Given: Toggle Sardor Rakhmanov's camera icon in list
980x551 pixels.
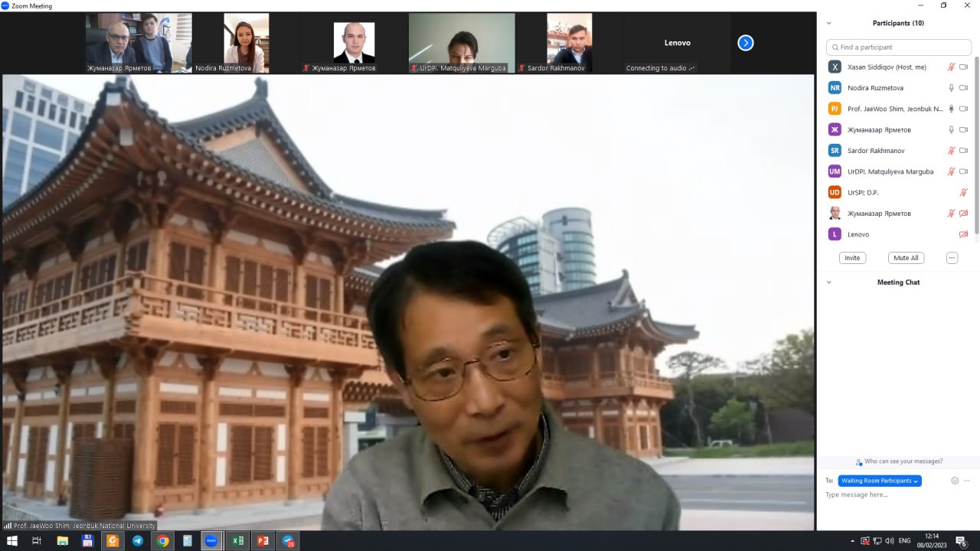Looking at the screenshot, I should pos(964,151).
